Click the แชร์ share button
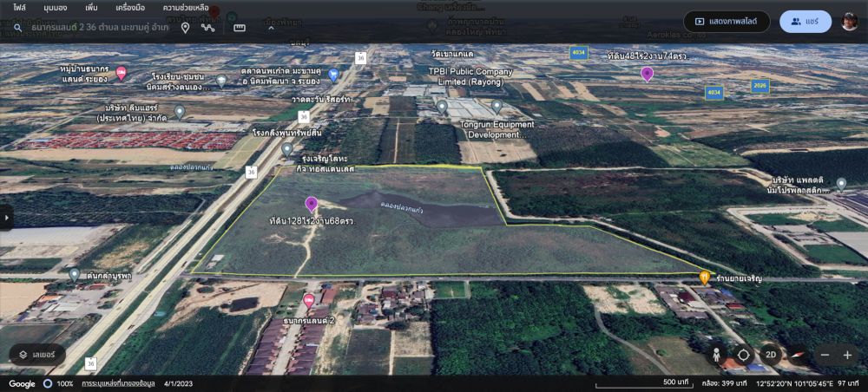This screenshot has width=868, height=392. [805, 22]
